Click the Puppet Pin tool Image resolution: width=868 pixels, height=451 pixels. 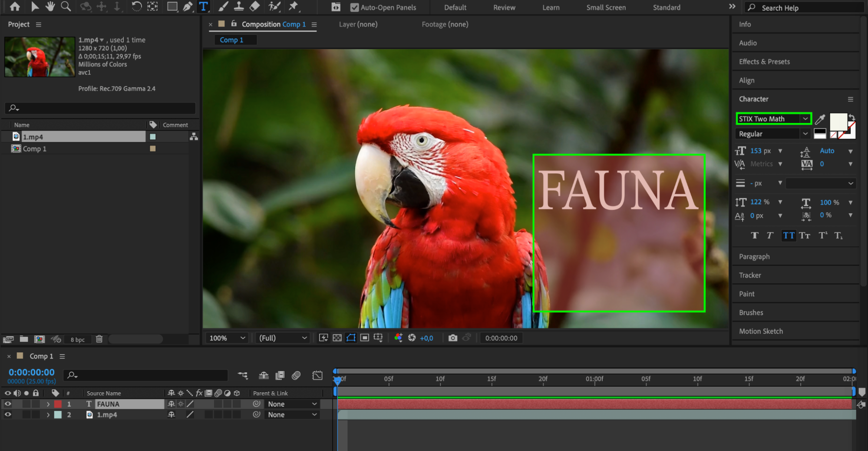pos(294,7)
